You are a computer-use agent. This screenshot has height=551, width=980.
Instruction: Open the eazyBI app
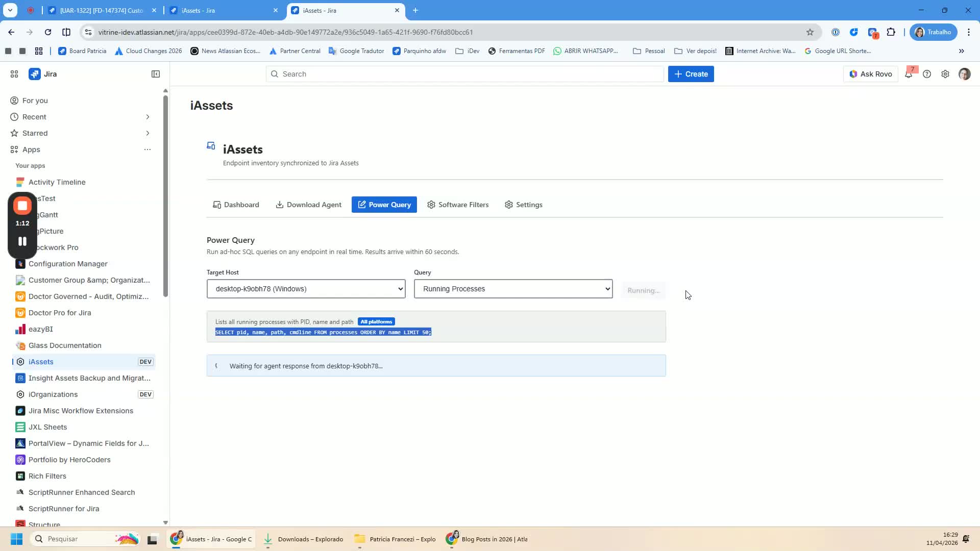pos(41,329)
